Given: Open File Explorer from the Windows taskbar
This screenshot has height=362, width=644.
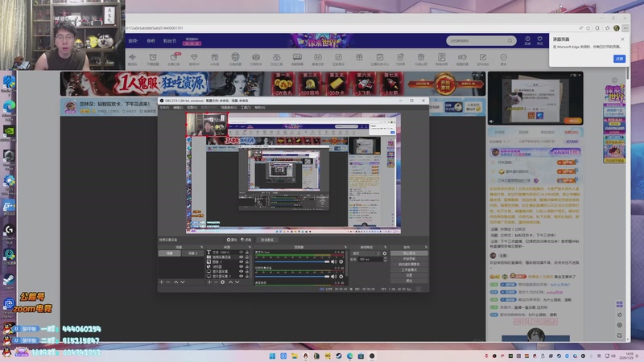Looking at the screenshot, I should click(294, 356).
